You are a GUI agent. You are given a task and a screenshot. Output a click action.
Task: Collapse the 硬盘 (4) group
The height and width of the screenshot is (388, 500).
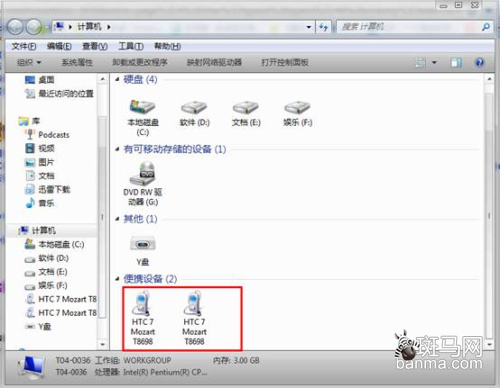117,79
